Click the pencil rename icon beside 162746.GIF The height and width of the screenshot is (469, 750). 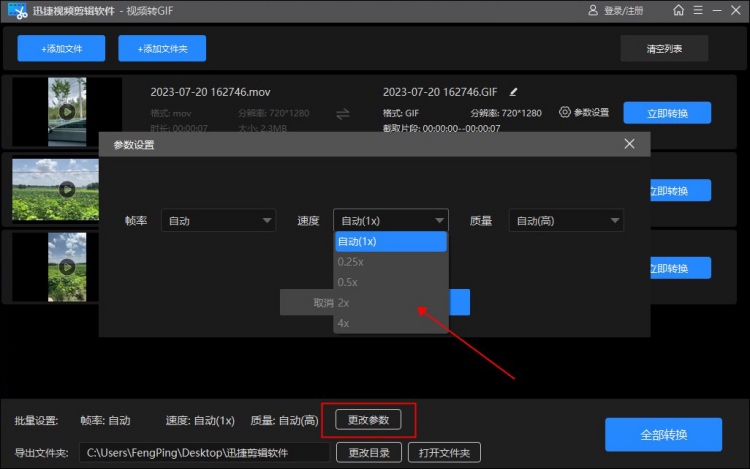513,92
